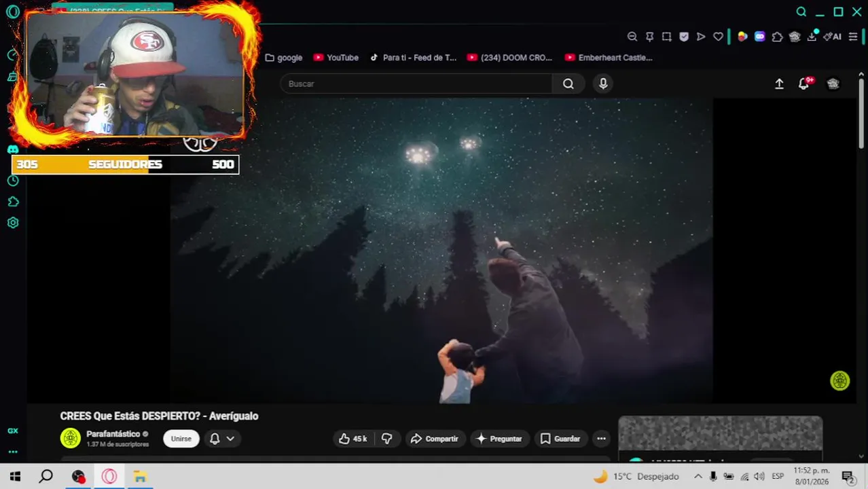The image size is (868, 489).
Task: Click the yellow-green channel watermark on the video
Action: pos(840,381)
